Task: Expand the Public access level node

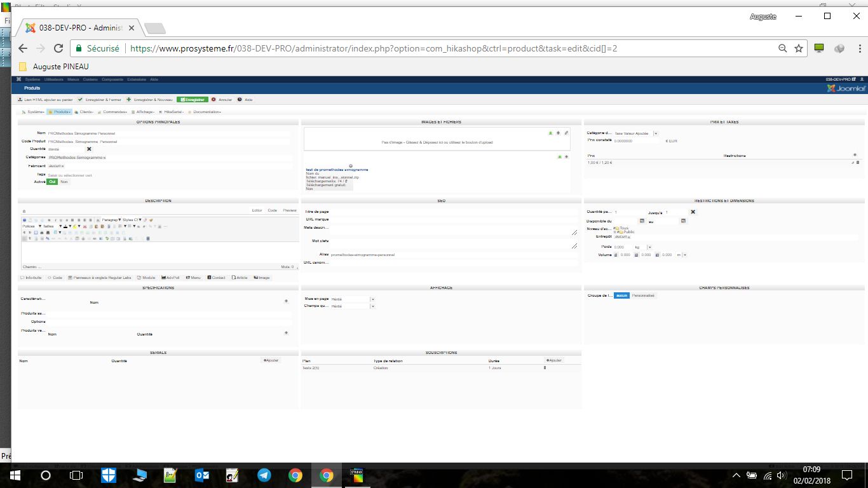Action: pos(614,232)
